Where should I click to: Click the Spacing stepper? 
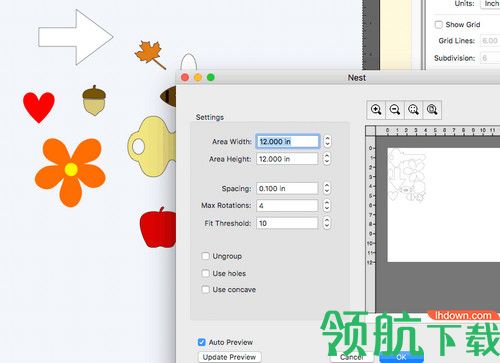coord(327,188)
